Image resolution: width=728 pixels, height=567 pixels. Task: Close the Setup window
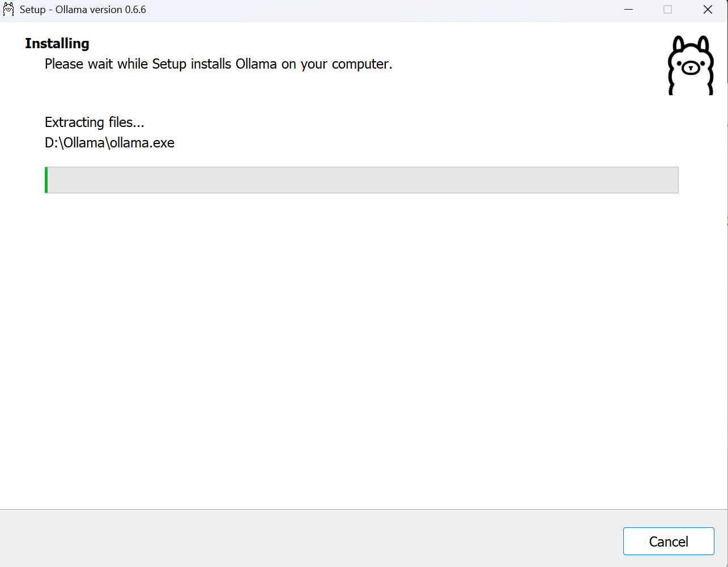tap(708, 10)
